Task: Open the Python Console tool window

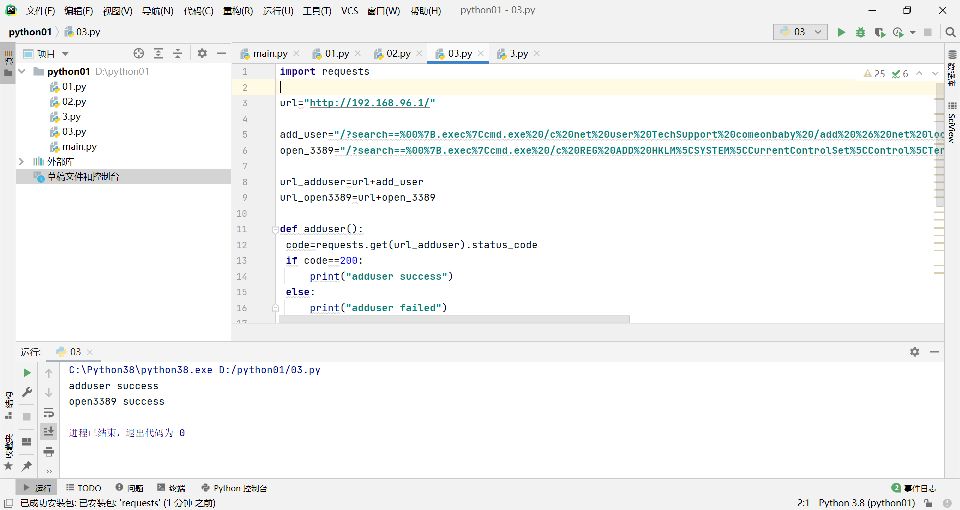Action: click(234, 488)
